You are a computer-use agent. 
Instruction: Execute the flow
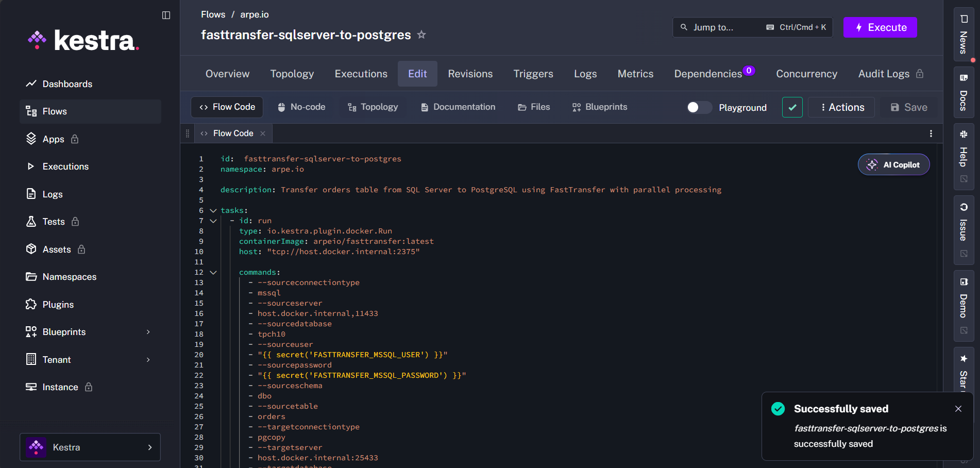coord(880,27)
